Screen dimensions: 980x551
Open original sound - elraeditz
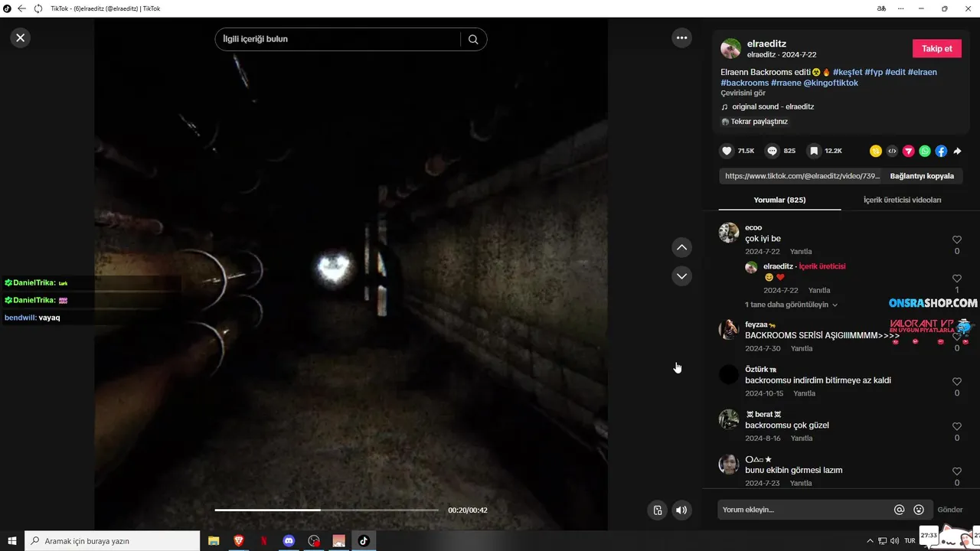773,107
